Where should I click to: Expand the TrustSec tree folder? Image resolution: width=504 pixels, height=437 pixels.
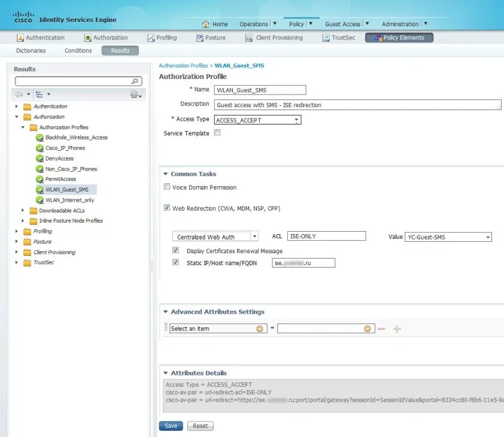point(17,262)
